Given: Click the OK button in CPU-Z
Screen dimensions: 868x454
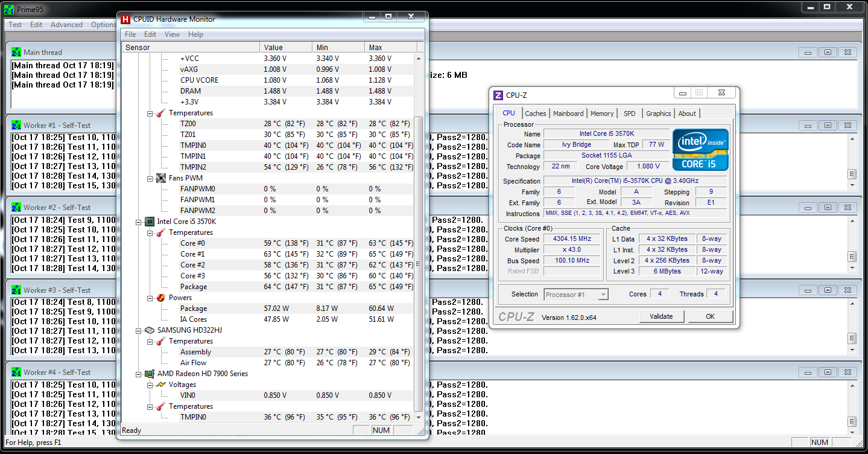Looking at the screenshot, I should [x=710, y=316].
